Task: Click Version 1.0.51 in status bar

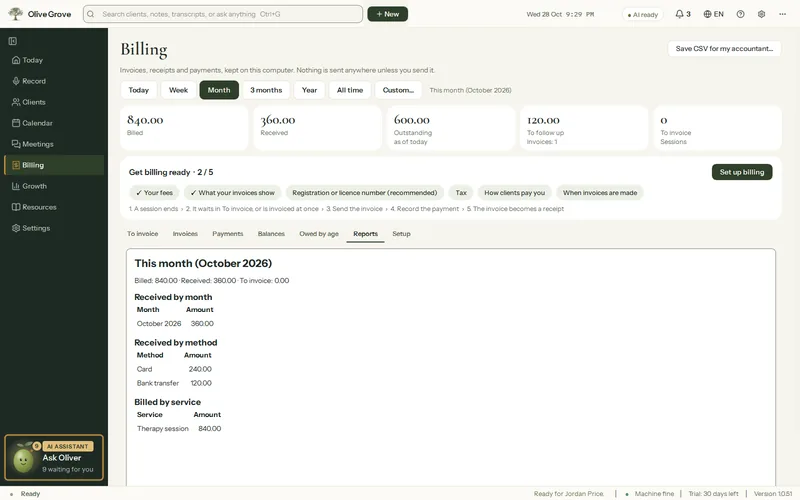Action: click(773, 493)
